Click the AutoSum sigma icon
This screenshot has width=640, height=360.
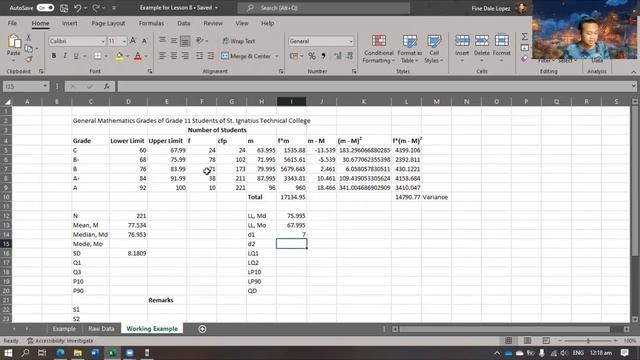[524, 37]
